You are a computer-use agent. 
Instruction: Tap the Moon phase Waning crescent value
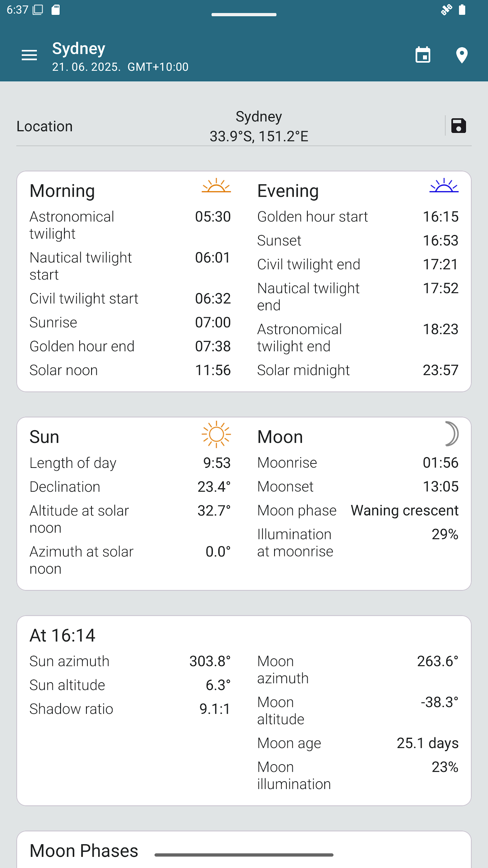click(x=404, y=511)
